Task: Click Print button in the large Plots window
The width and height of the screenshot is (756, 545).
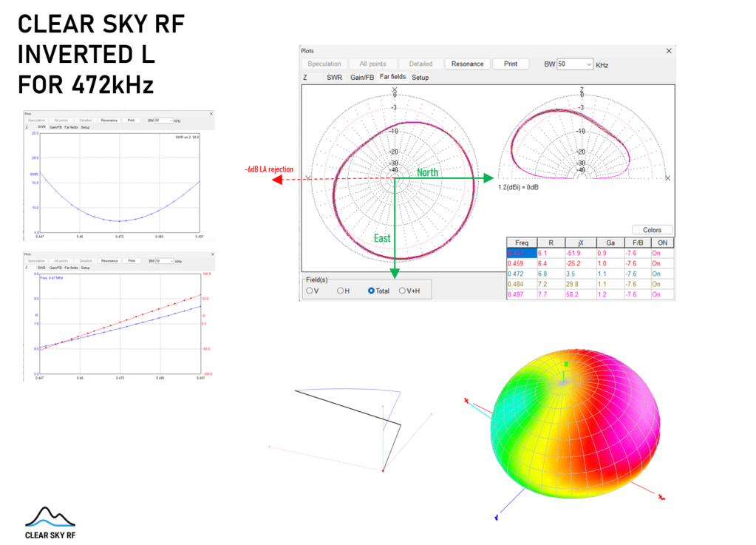Action: click(511, 64)
